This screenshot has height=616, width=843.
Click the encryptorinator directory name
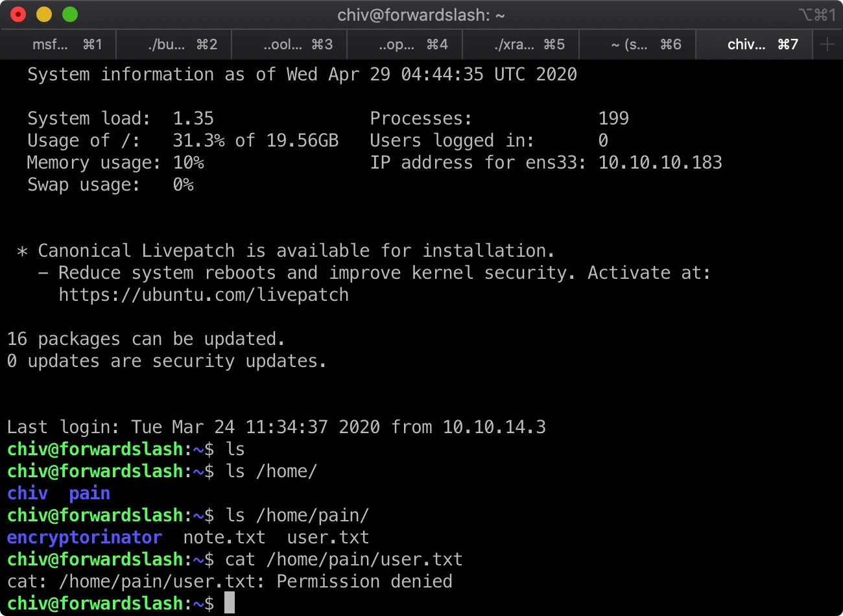click(84, 538)
